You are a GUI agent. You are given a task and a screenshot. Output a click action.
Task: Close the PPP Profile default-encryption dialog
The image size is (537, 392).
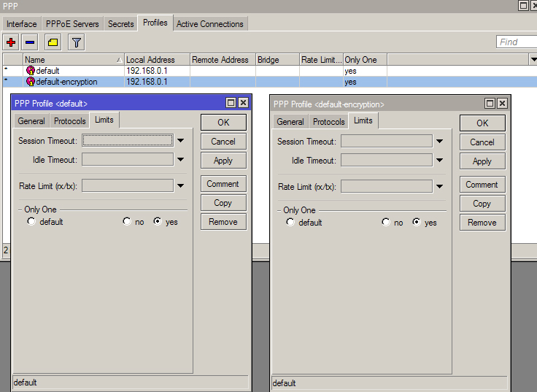pos(503,104)
